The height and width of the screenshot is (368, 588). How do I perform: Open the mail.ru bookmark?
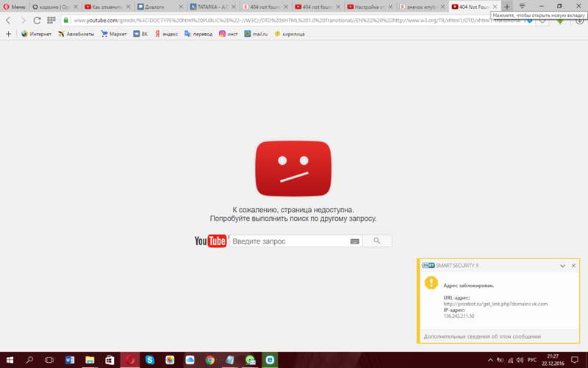[255, 34]
